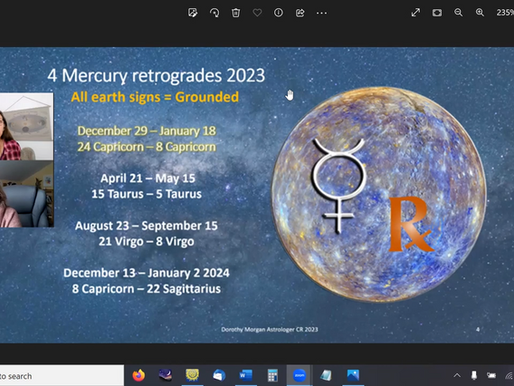Open the Edit image tool

click(193, 13)
